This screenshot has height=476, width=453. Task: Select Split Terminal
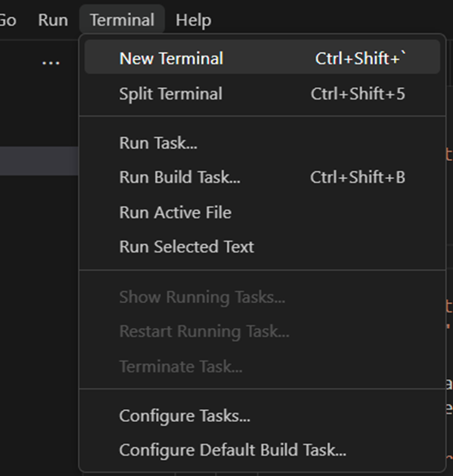click(262, 93)
